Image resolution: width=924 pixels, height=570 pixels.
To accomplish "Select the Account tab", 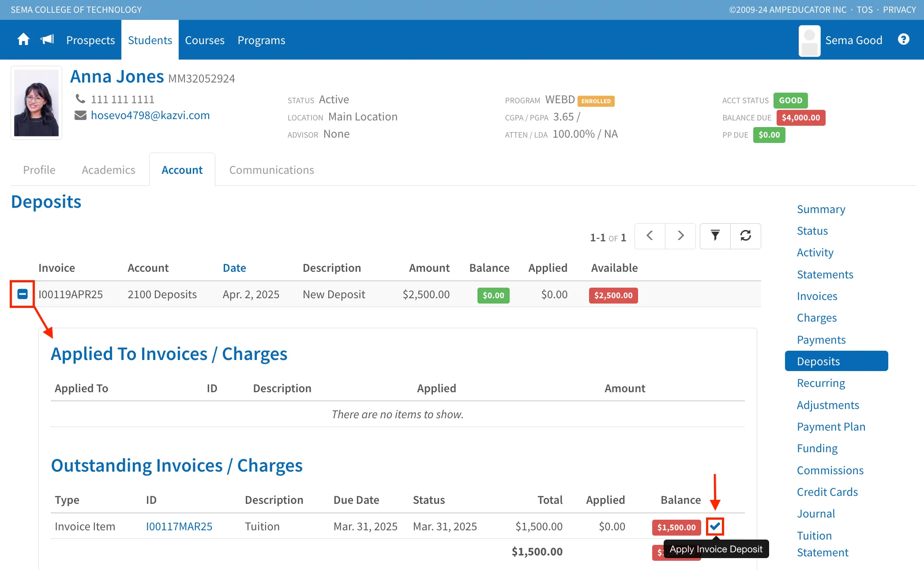I will coord(182,170).
